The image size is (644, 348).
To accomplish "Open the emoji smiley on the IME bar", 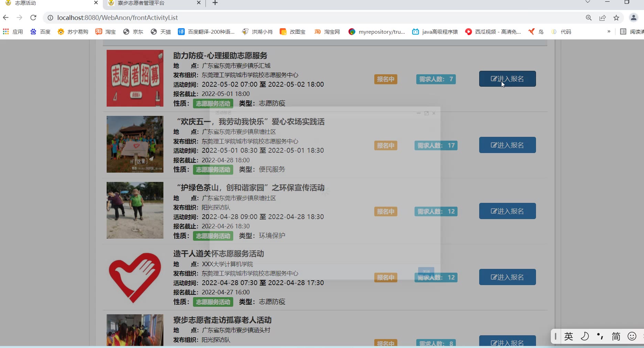I will coord(632,336).
